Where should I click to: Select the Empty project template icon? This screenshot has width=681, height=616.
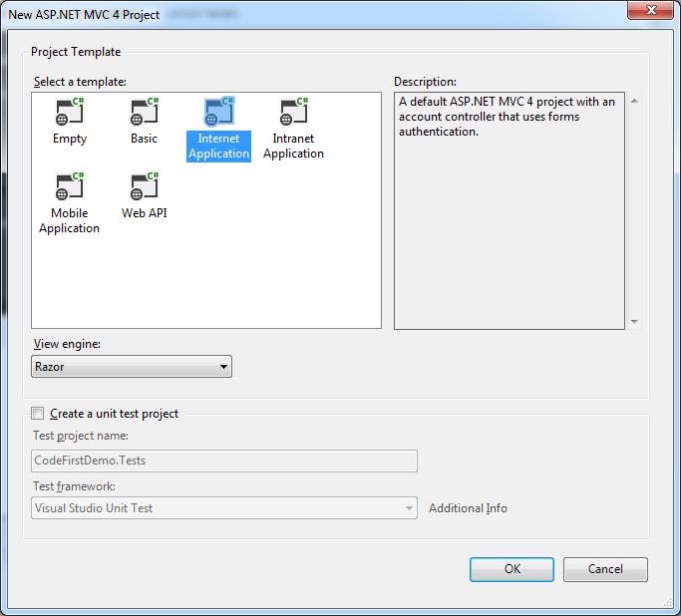tap(69, 113)
